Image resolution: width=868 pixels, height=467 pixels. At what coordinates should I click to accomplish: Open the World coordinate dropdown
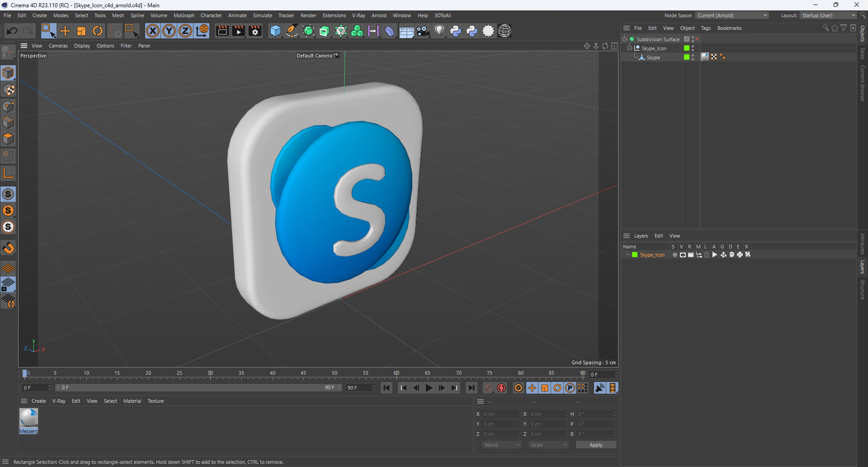point(502,445)
